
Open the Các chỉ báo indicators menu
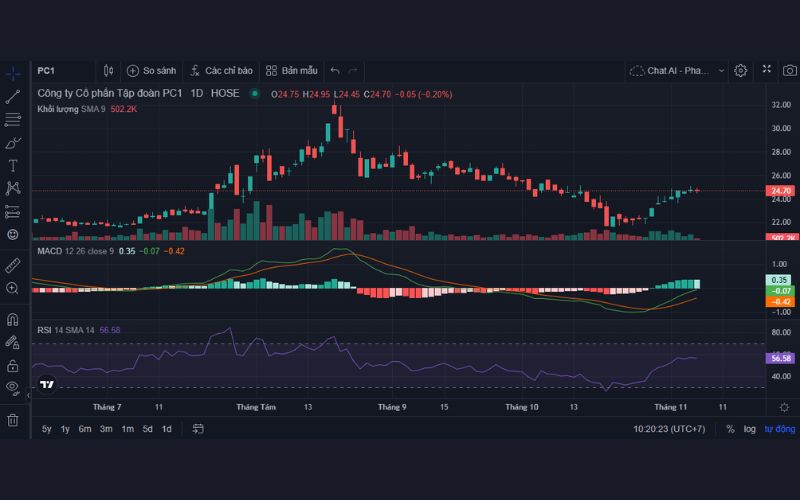point(219,71)
